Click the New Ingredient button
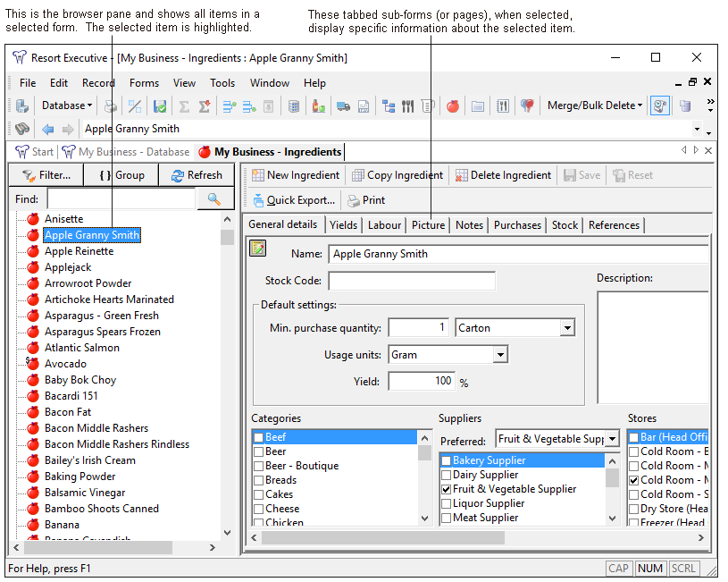This screenshot has width=728, height=582. pyautogui.click(x=296, y=175)
